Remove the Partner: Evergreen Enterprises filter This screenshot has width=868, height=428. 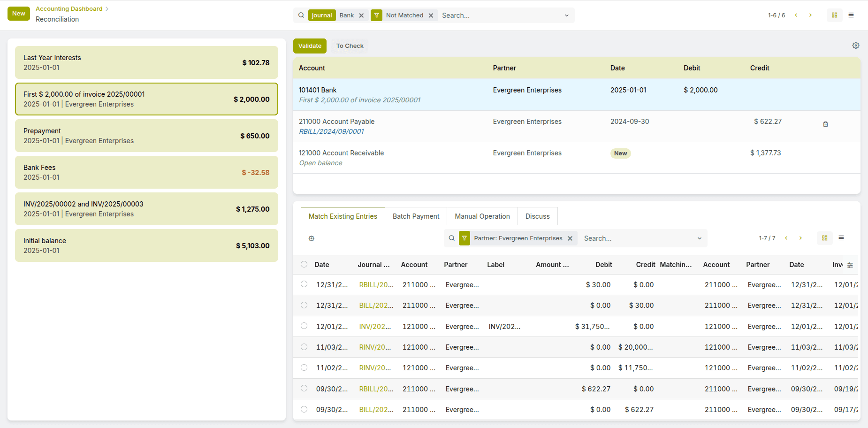(570, 238)
